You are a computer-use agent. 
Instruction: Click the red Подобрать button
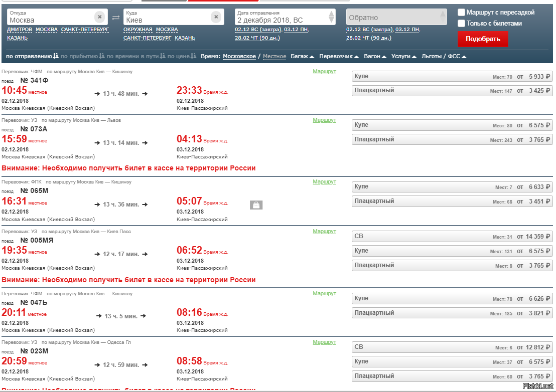(x=483, y=39)
